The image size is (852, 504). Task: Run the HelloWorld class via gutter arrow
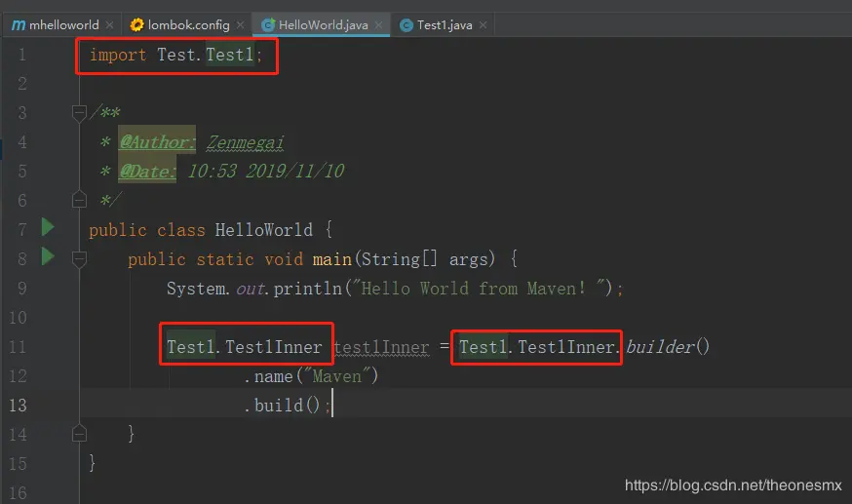(x=48, y=227)
